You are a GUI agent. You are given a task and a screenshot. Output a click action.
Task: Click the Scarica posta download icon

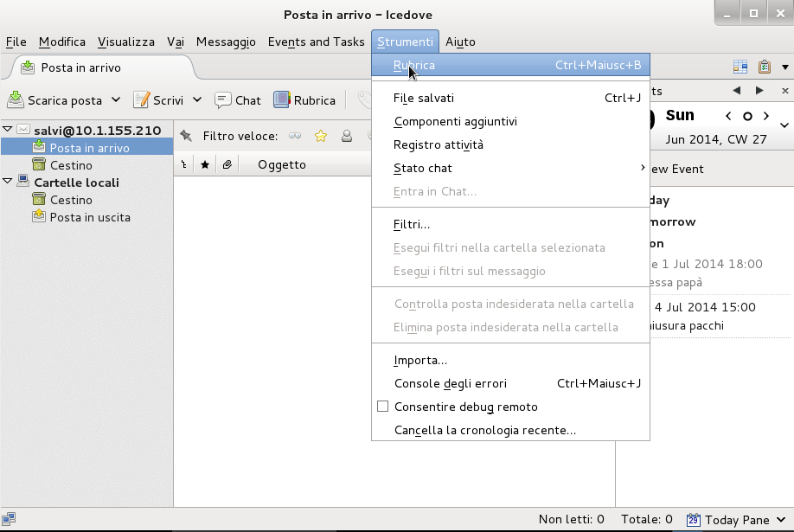tap(16, 100)
